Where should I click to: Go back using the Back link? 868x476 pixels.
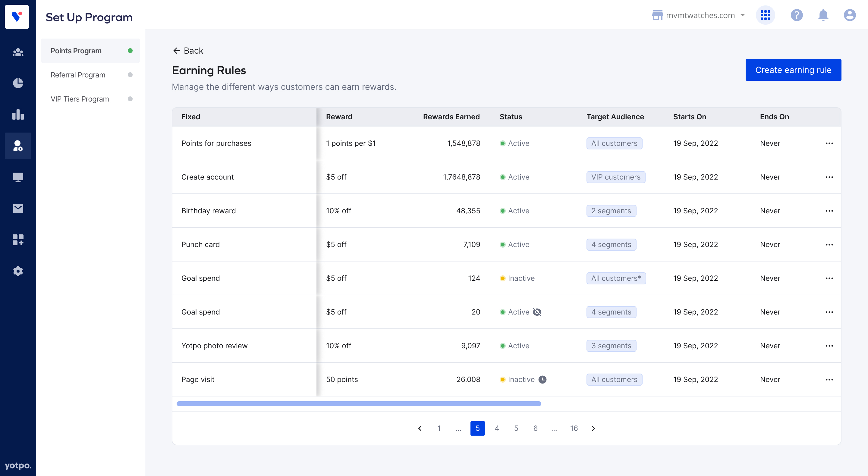coord(188,51)
